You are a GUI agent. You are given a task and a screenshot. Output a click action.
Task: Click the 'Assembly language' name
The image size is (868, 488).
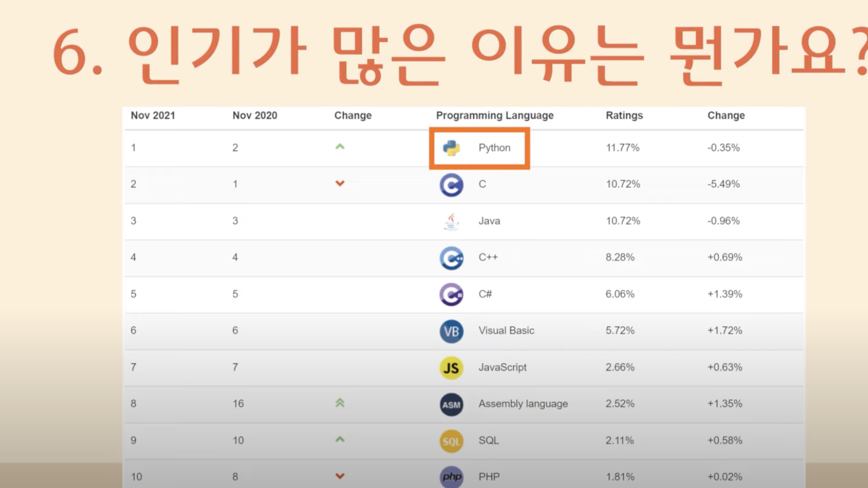coord(523,404)
